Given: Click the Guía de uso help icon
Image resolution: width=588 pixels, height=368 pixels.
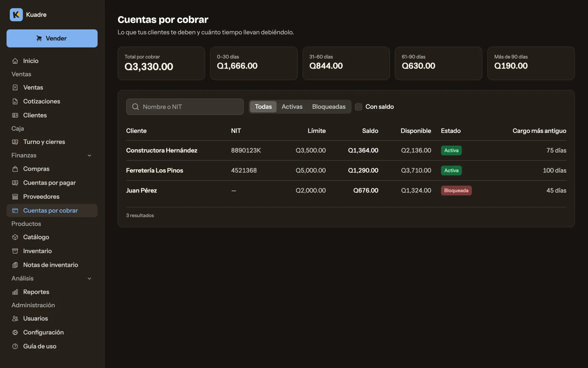Looking at the screenshot, I should (15, 347).
